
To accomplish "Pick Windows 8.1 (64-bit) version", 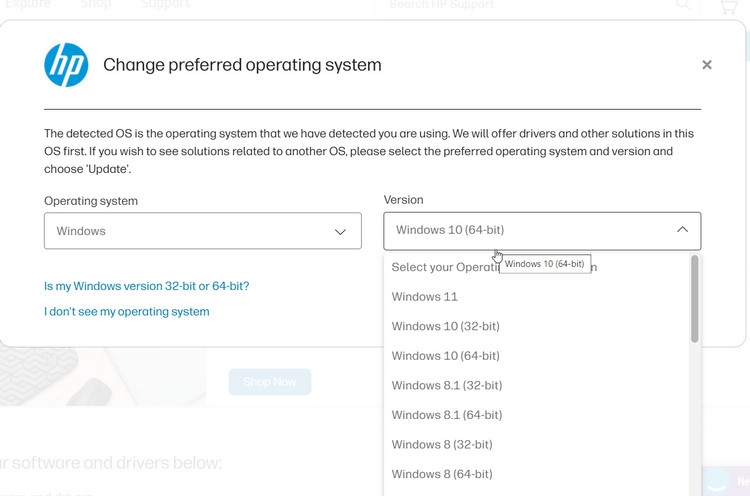I will (446, 415).
